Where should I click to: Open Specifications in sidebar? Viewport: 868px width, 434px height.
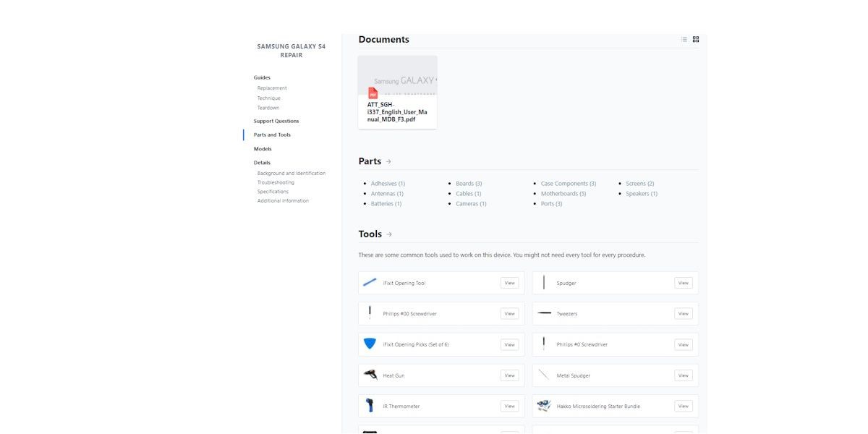pyautogui.click(x=273, y=192)
